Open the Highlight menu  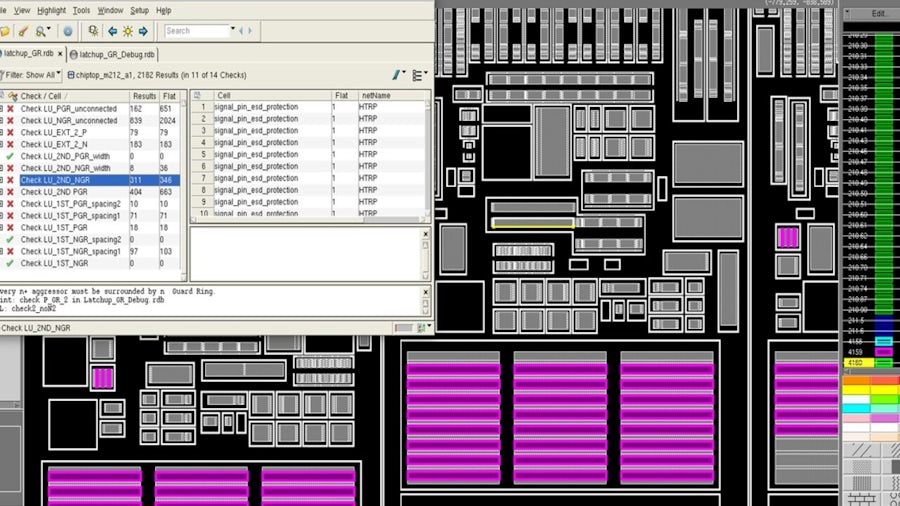point(51,10)
